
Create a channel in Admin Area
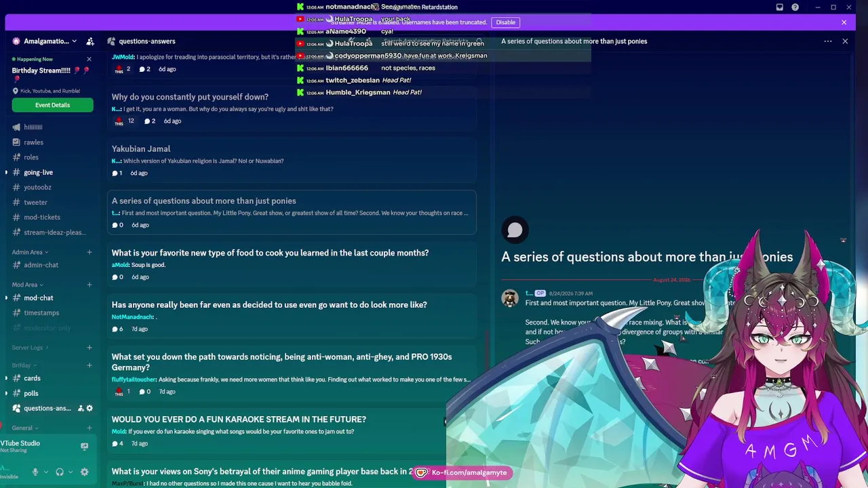[x=89, y=252]
